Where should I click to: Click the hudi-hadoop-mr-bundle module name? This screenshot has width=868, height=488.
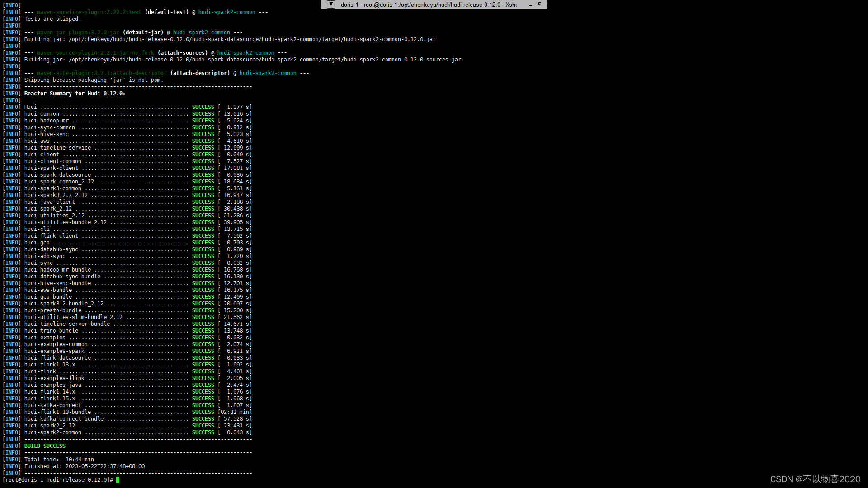coord(57,270)
